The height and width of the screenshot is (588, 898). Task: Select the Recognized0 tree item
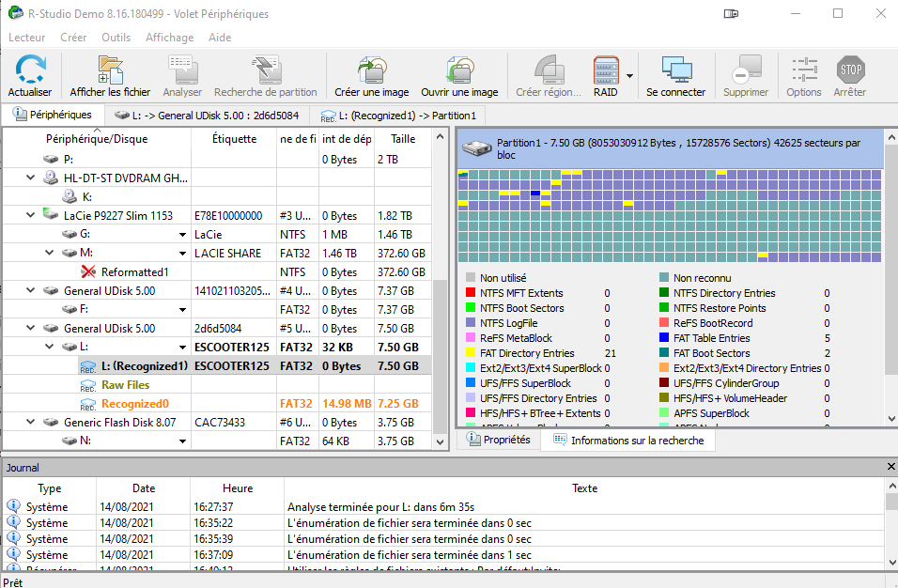(x=135, y=404)
